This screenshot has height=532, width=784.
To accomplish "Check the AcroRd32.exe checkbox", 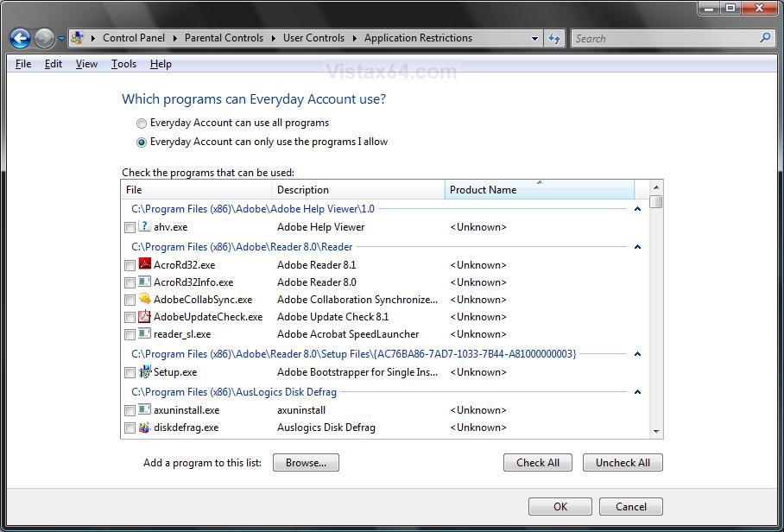I will [x=130, y=265].
